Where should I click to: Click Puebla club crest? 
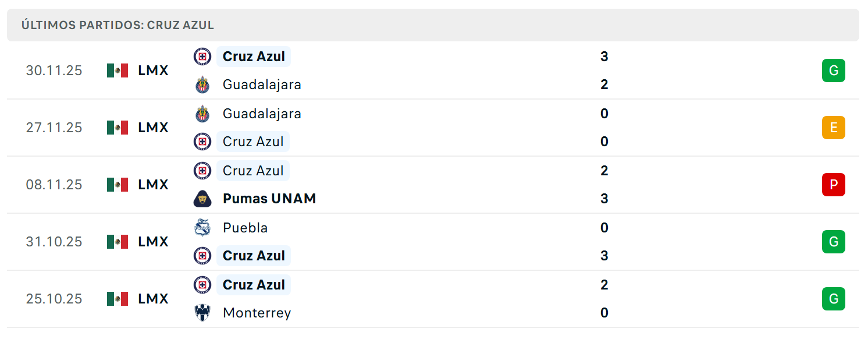click(202, 228)
